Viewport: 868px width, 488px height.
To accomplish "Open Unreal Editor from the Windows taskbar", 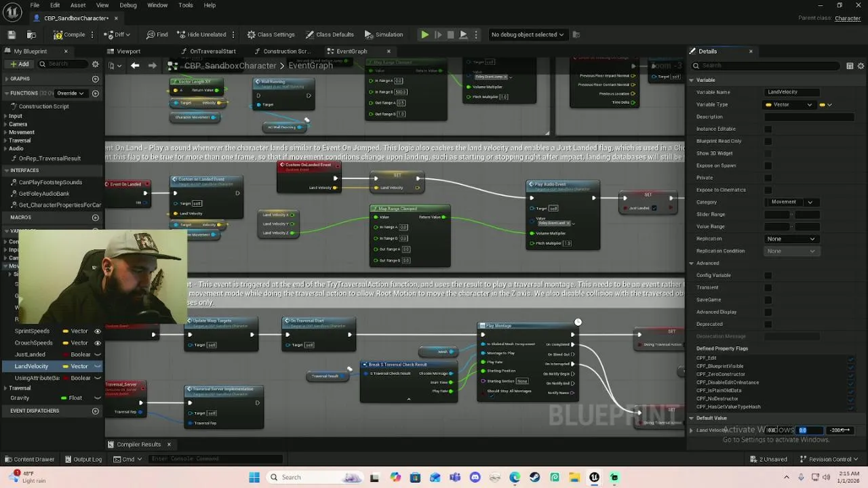I will [595, 477].
